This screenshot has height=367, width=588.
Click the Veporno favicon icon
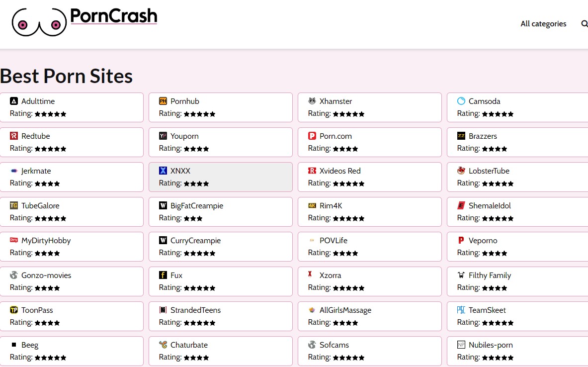pos(461,240)
